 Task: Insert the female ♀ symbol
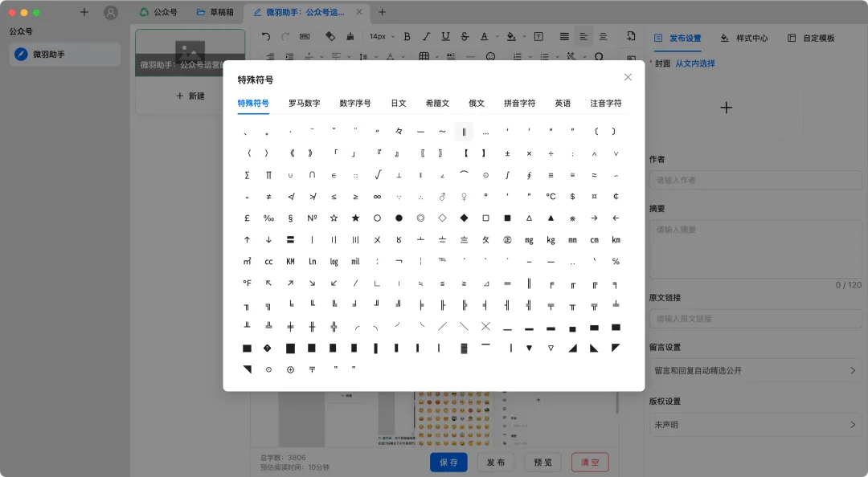tap(464, 197)
